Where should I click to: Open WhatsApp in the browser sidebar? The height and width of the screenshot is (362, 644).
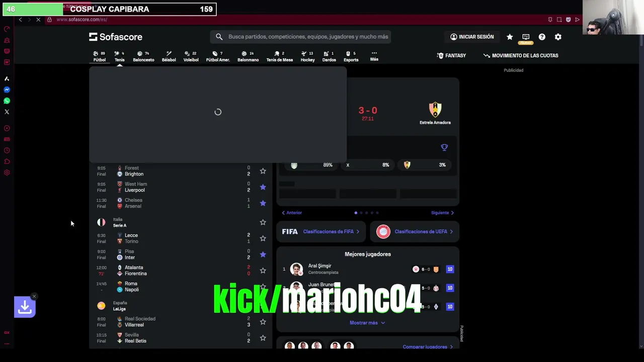tap(7, 101)
